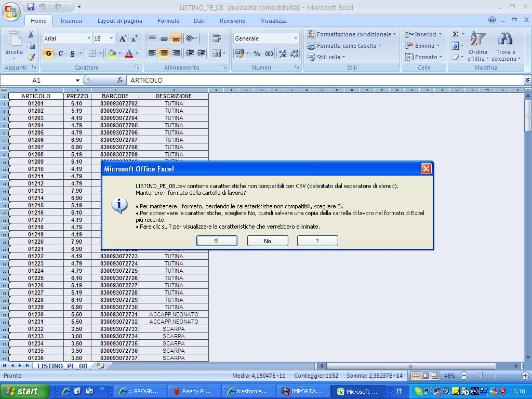Click the red font color A
The width and height of the screenshot is (532, 399).
pyautogui.click(x=129, y=54)
